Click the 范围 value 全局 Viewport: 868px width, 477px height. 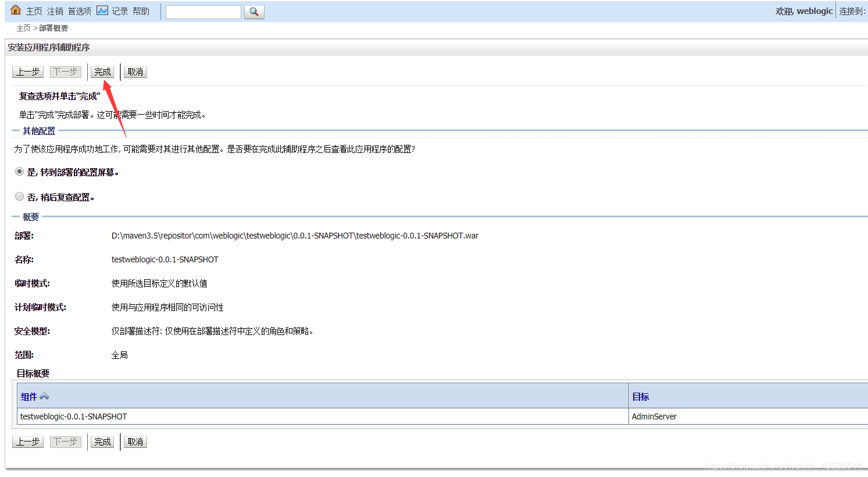tap(120, 355)
